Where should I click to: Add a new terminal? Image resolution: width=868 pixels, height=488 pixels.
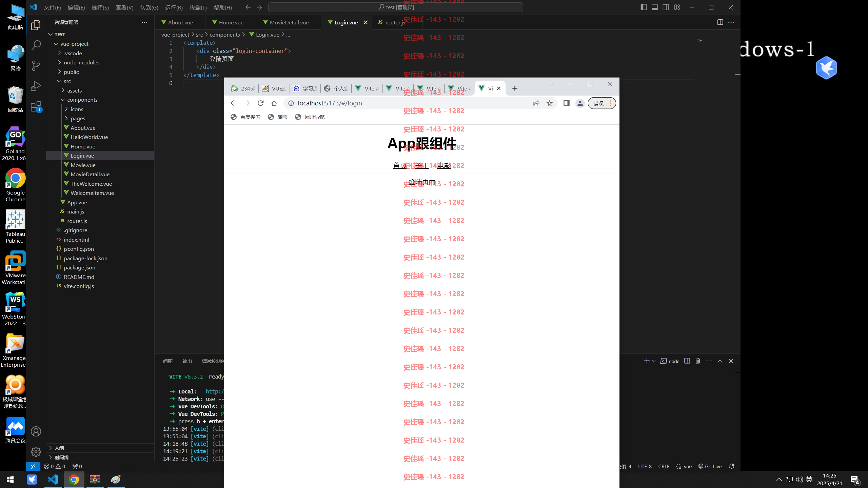click(x=647, y=361)
